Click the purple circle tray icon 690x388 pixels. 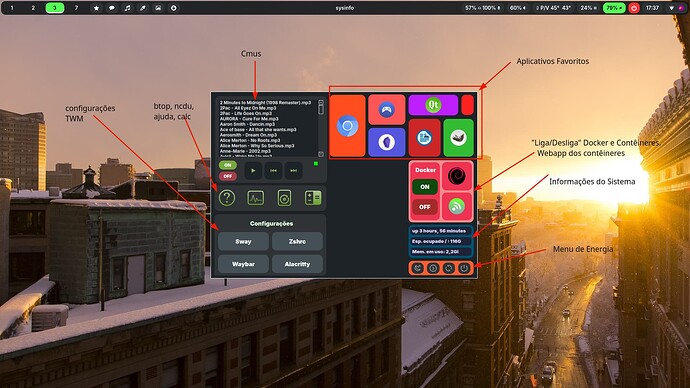pyautogui.click(x=681, y=8)
